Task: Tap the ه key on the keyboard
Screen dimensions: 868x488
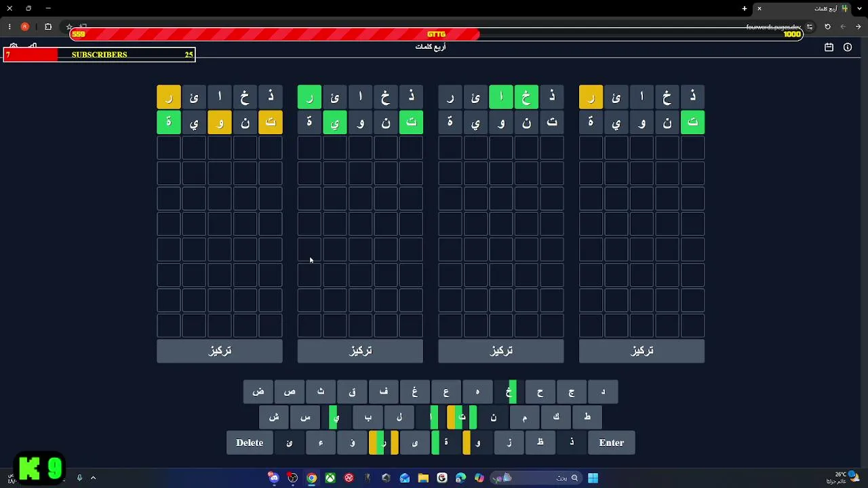Action: (477, 392)
